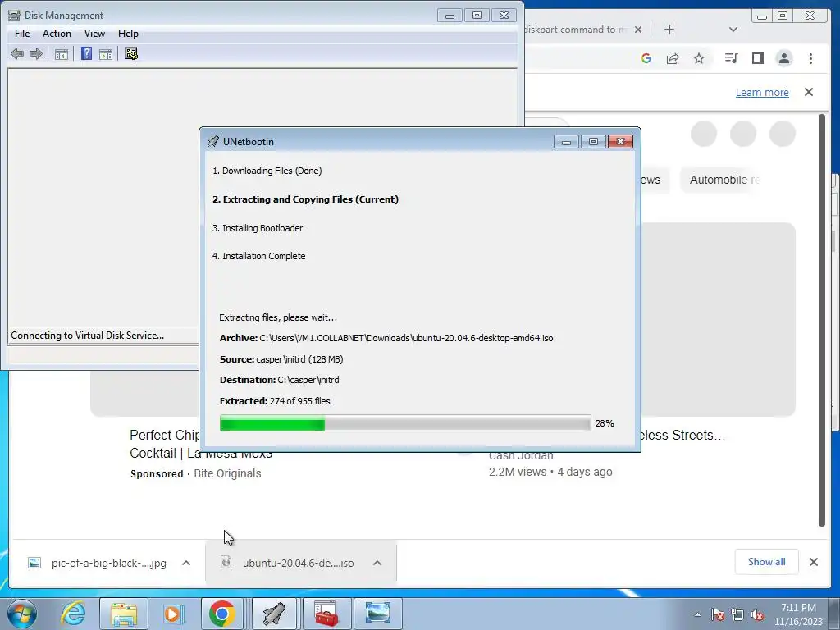The height and width of the screenshot is (630, 840).
Task: Expand options for the jpg download
Action: click(x=186, y=563)
